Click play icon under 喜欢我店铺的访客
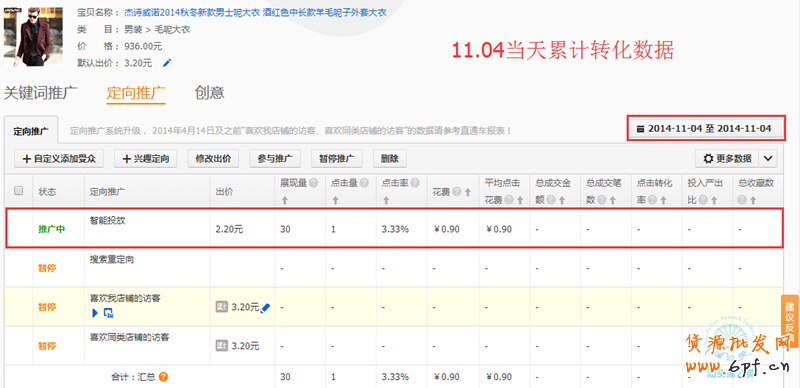 [95, 313]
